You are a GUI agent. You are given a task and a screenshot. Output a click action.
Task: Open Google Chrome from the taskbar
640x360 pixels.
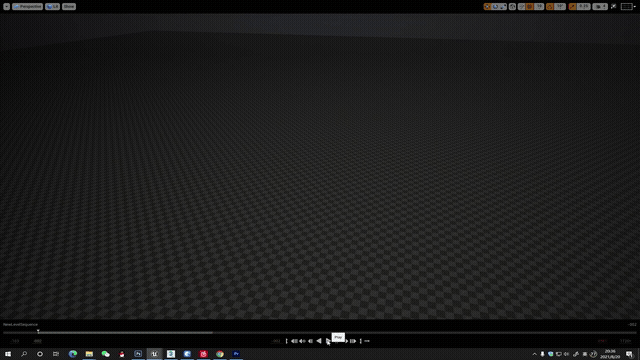coord(220,354)
